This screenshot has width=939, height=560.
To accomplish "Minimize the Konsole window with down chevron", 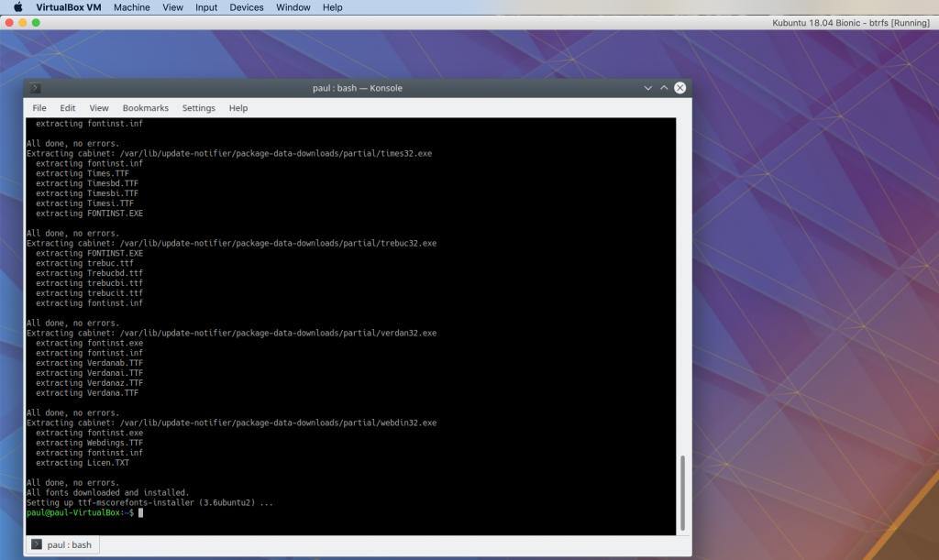I will pyautogui.click(x=648, y=88).
